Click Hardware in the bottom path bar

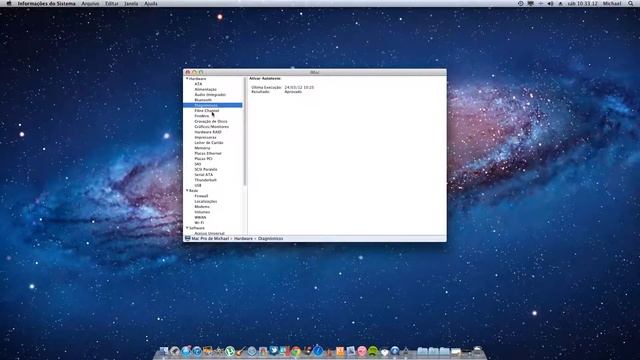(243, 238)
